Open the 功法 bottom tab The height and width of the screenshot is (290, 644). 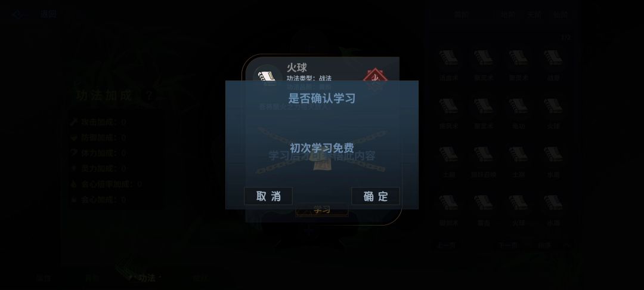(x=146, y=278)
